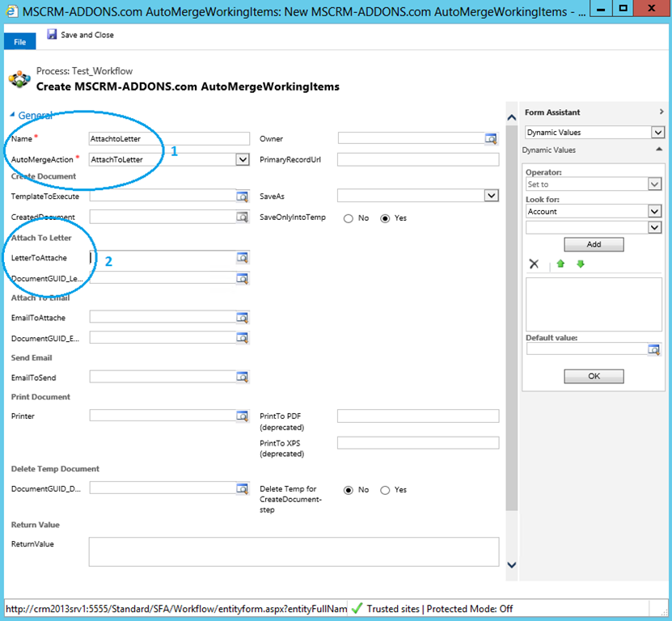Open lookup for DocumentGUID_Le... field
Screen dimensions: 672x621
click(x=242, y=279)
